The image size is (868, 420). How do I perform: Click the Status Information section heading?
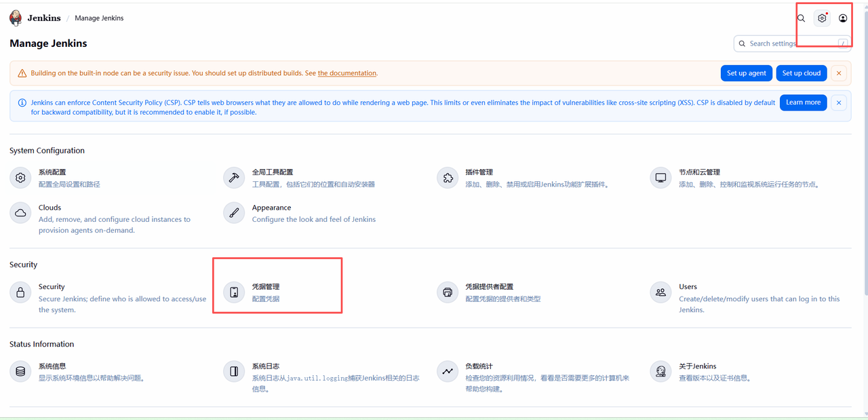point(42,344)
